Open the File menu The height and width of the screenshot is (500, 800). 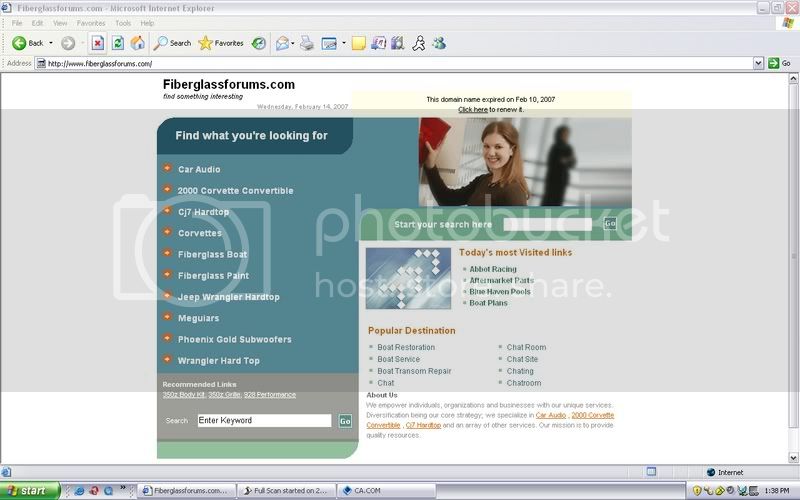(17, 23)
